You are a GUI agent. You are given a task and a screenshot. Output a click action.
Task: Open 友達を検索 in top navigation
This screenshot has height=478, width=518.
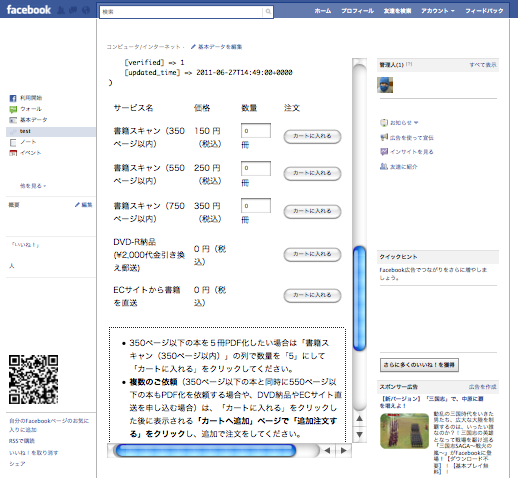pos(397,11)
